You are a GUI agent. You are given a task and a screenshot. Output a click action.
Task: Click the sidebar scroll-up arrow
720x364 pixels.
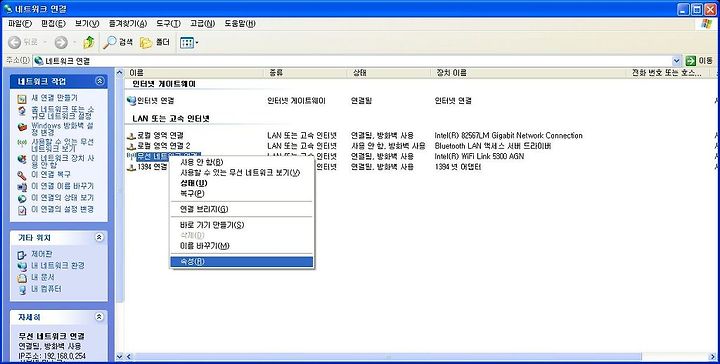[x=119, y=72]
